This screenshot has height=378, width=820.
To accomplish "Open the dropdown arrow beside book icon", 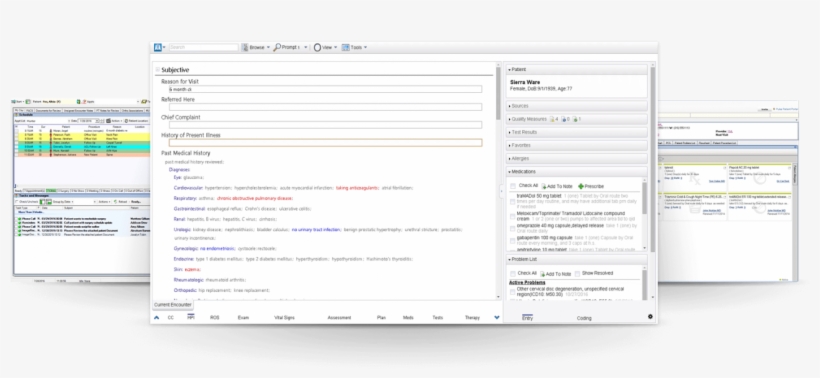I will point(164,48).
